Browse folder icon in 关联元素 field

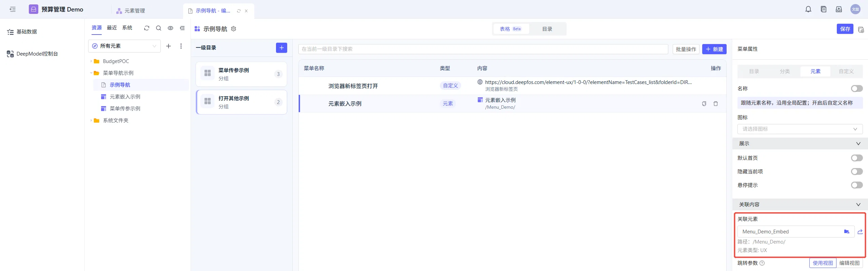[847, 232]
